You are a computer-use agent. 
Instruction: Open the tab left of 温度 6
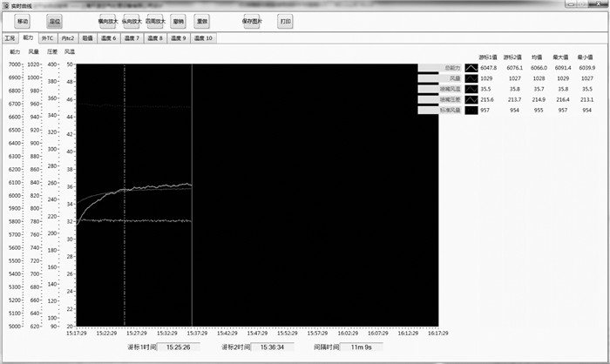pyautogui.click(x=87, y=38)
